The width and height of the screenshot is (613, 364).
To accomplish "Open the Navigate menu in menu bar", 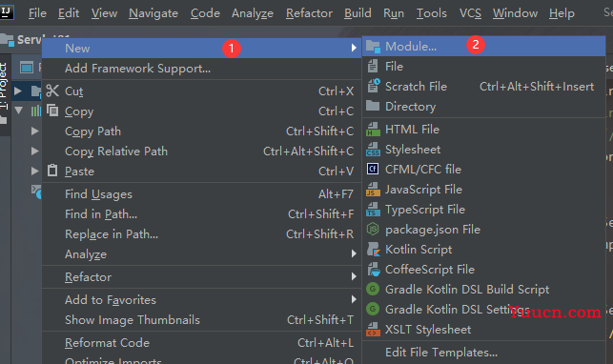I will (x=153, y=13).
